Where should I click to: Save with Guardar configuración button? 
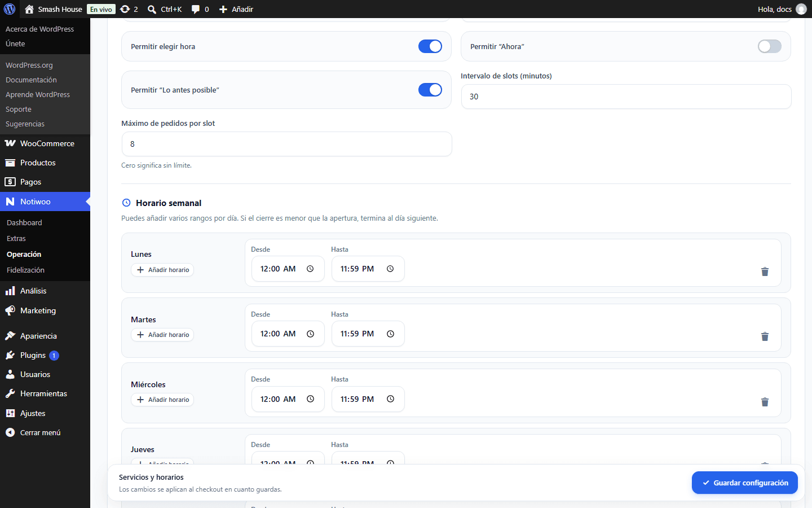tap(745, 483)
